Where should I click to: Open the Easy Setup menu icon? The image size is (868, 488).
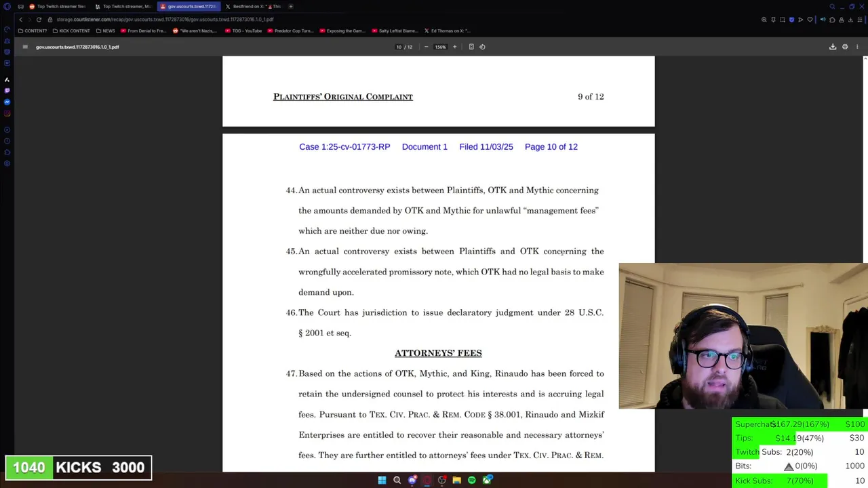tap(859, 20)
